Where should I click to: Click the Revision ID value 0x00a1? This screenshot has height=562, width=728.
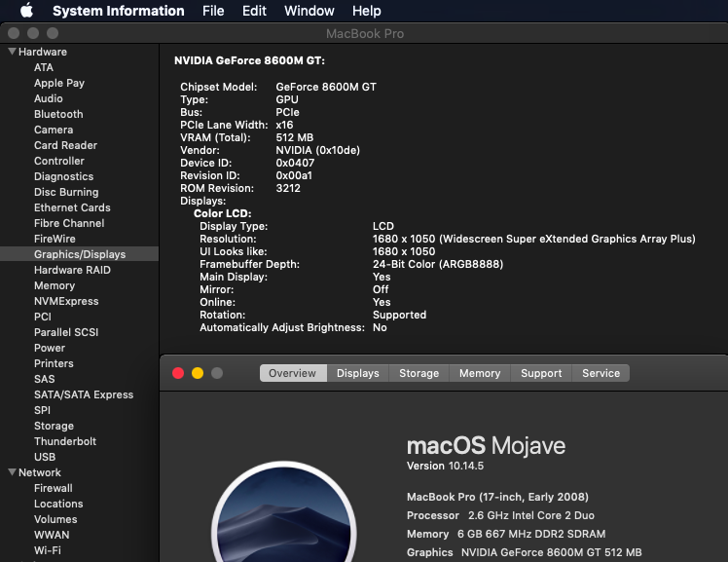click(294, 175)
